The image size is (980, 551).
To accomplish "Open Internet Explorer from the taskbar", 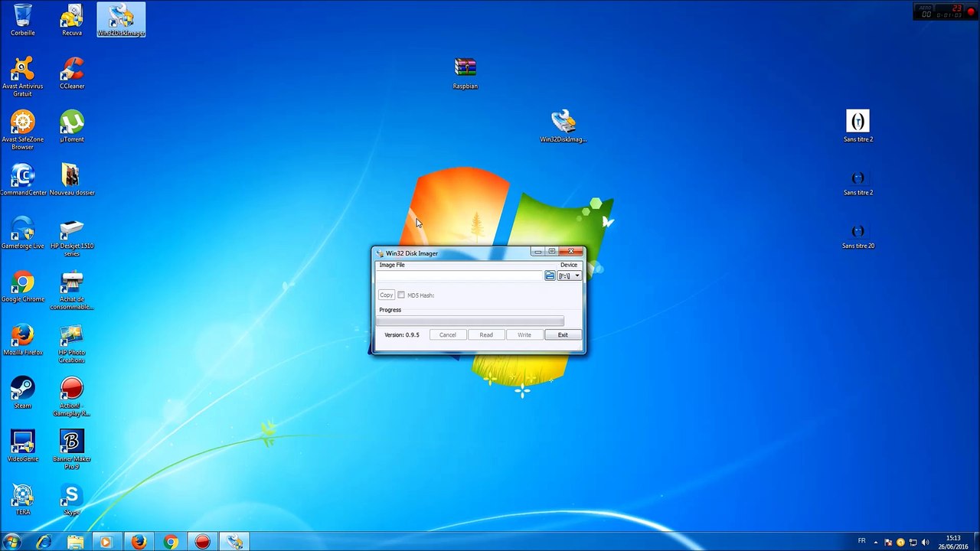I will (x=44, y=542).
